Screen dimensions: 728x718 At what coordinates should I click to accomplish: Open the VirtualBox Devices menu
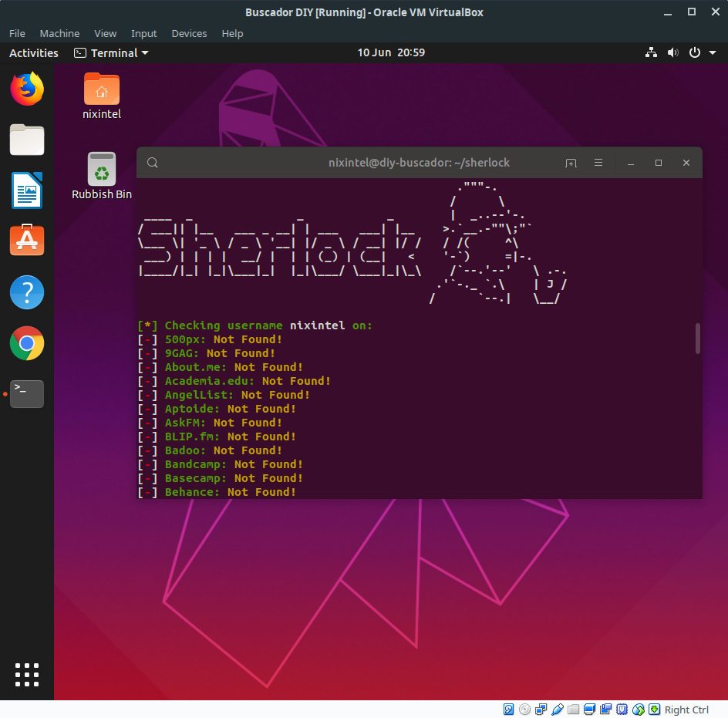point(189,33)
